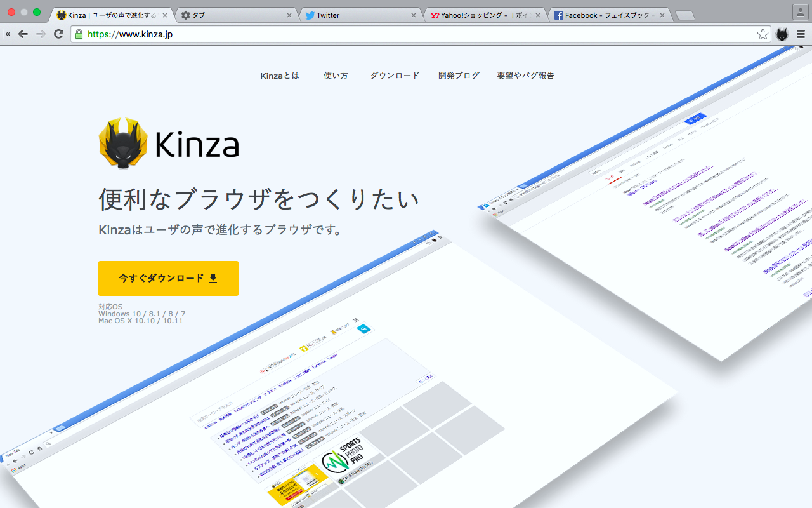Click the Kinza wolf logo

123,143
